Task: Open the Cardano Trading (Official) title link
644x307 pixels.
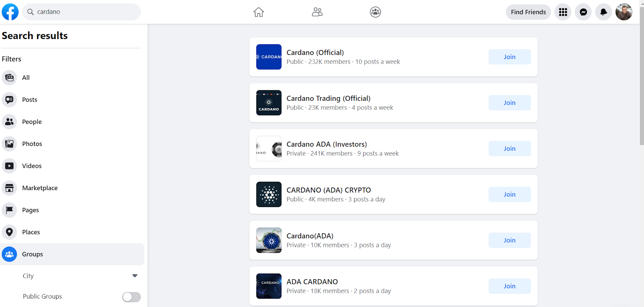Action: coord(328,98)
